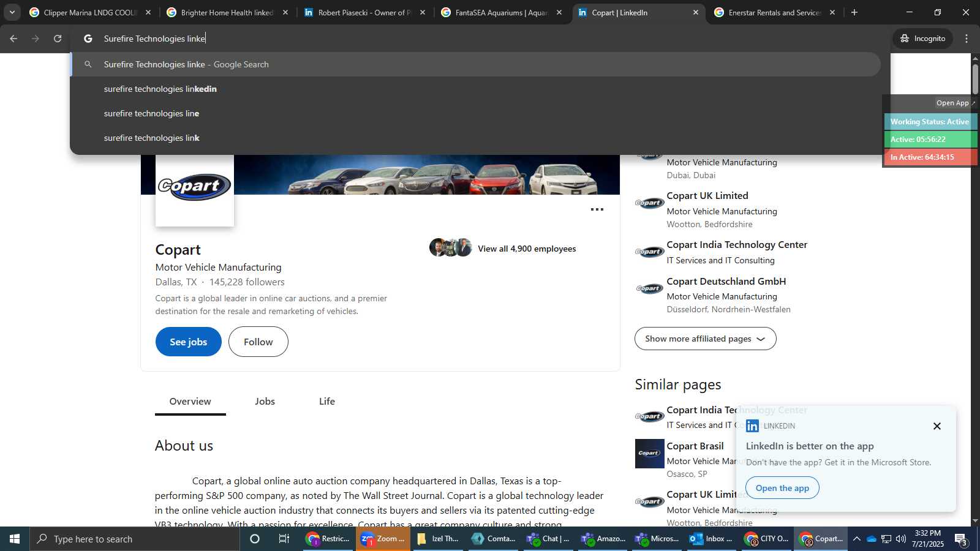
Task: Open Restric... Chrome taskbar window
Action: (329, 539)
